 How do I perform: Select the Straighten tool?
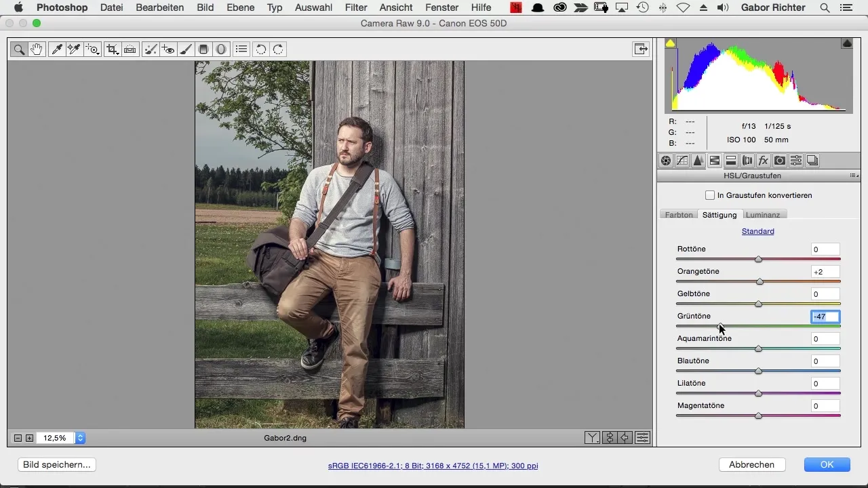[130, 49]
